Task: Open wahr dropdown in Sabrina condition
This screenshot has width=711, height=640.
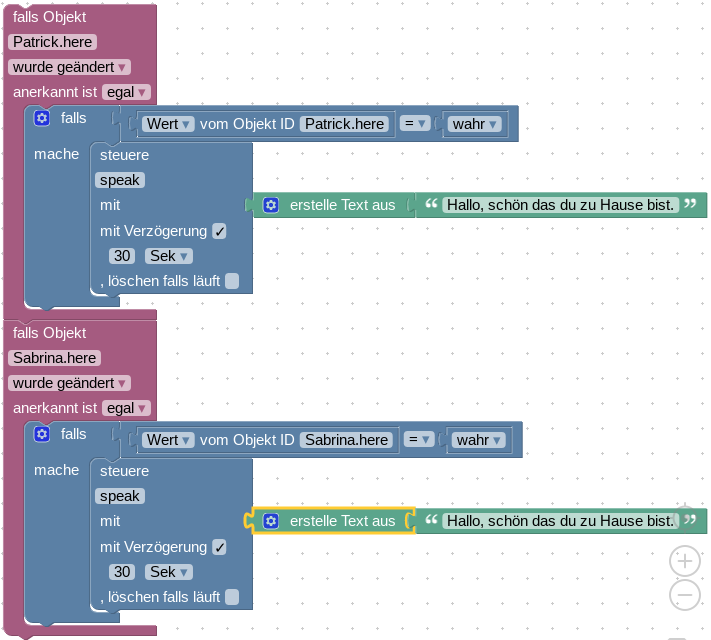Action: coord(478,440)
